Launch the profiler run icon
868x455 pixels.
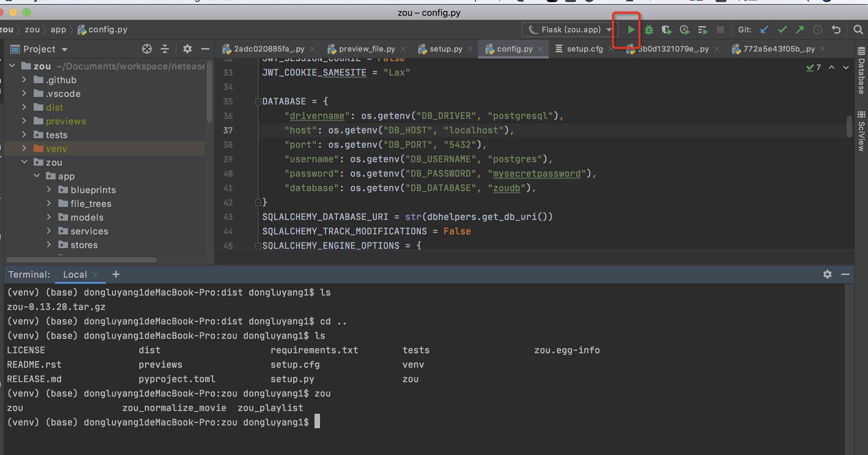tap(685, 30)
